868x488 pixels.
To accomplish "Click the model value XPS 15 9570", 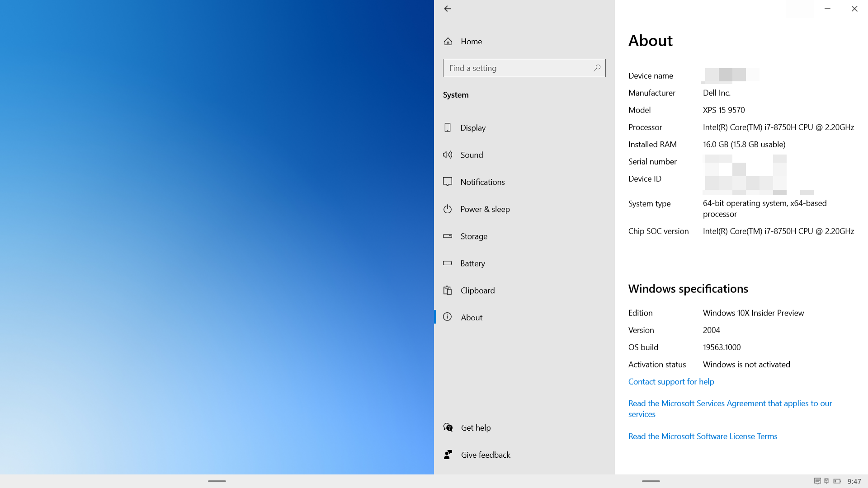I will pyautogui.click(x=724, y=110).
